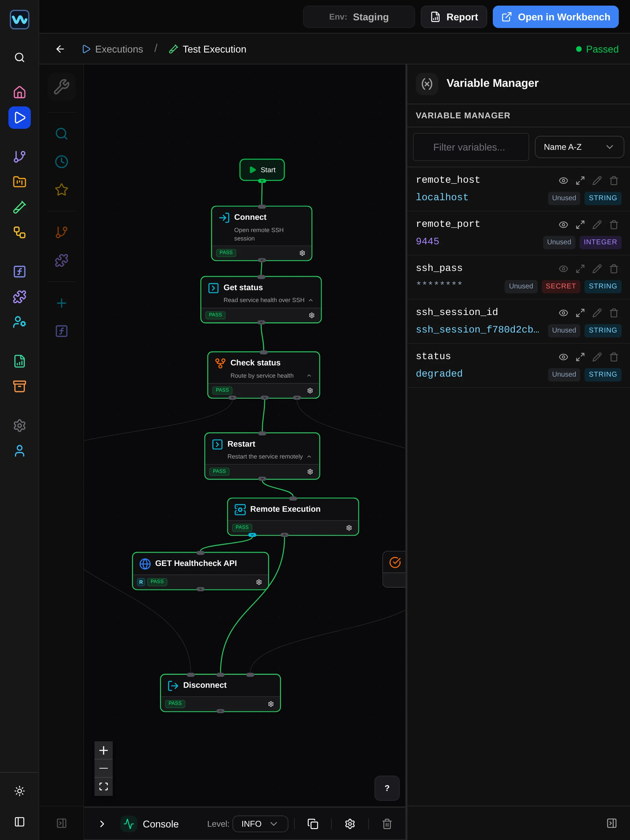Open the green report file icon in sidebar

[19, 361]
